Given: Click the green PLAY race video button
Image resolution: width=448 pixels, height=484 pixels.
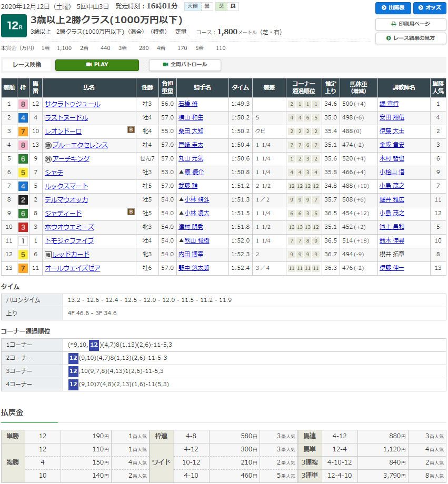Looking at the screenshot, I should point(97,65).
